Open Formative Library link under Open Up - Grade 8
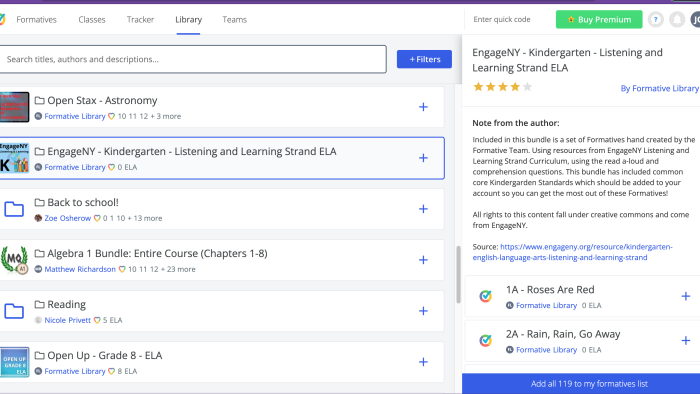The height and width of the screenshot is (394, 700). [x=75, y=371]
